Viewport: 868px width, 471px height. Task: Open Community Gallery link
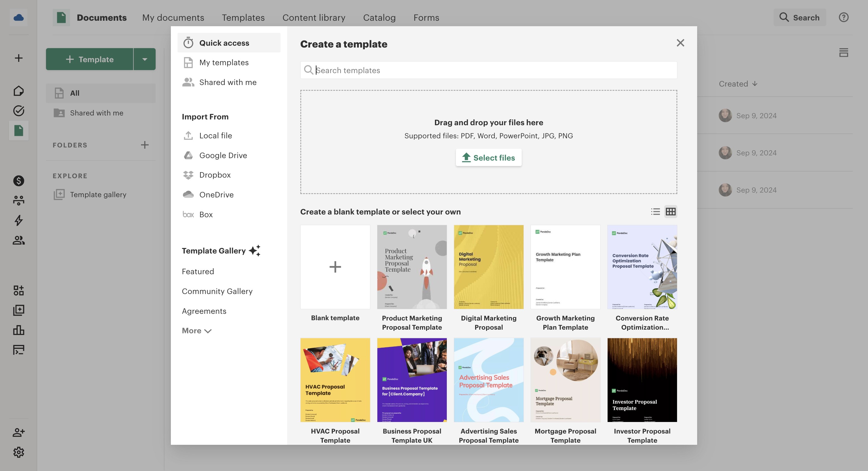pos(217,291)
